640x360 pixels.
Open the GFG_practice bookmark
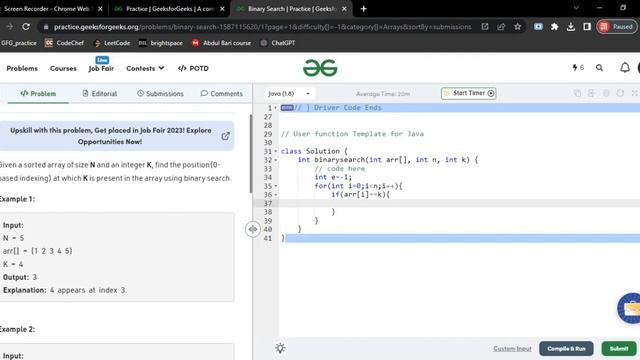(x=18, y=43)
